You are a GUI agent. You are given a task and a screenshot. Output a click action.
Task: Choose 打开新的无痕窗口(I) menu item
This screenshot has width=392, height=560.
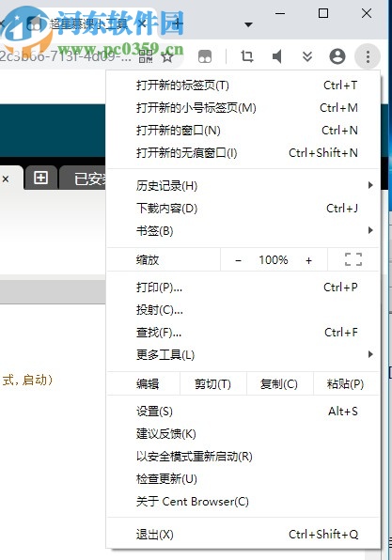tap(243, 152)
